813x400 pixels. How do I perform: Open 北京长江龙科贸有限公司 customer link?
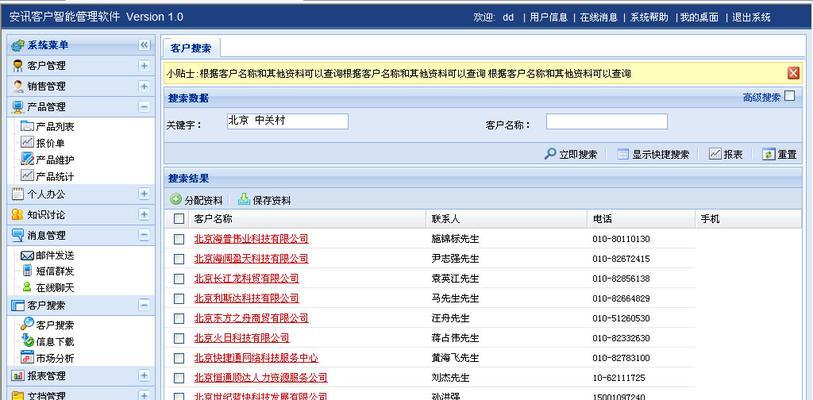click(246, 279)
